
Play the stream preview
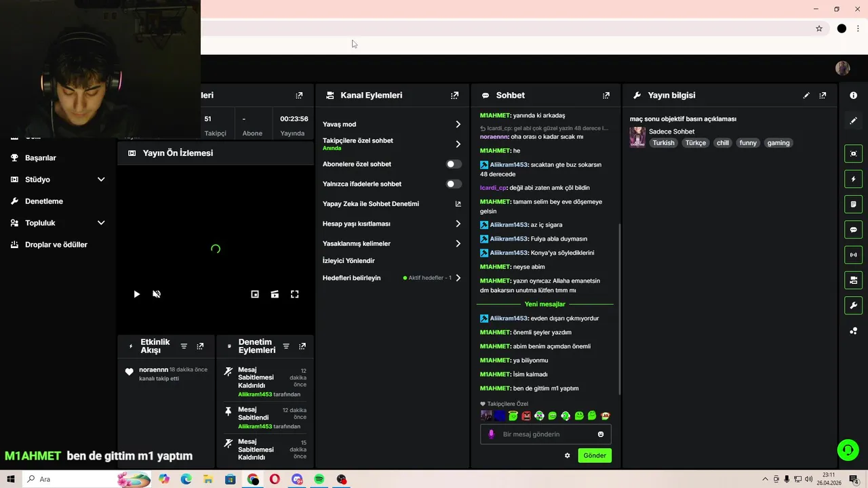tap(136, 294)
